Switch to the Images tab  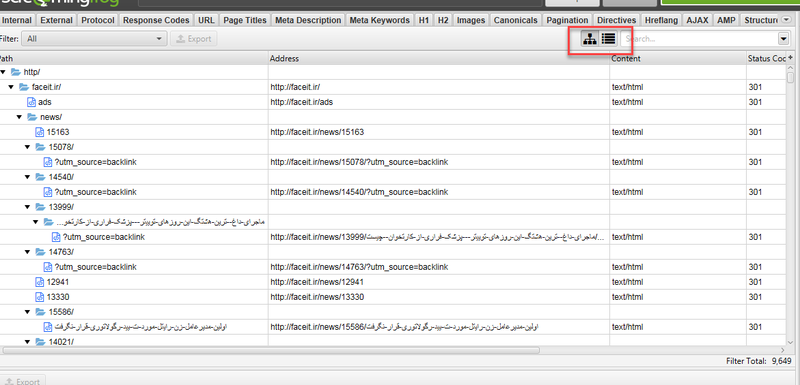pyautogui.click(x=470, y=20)
